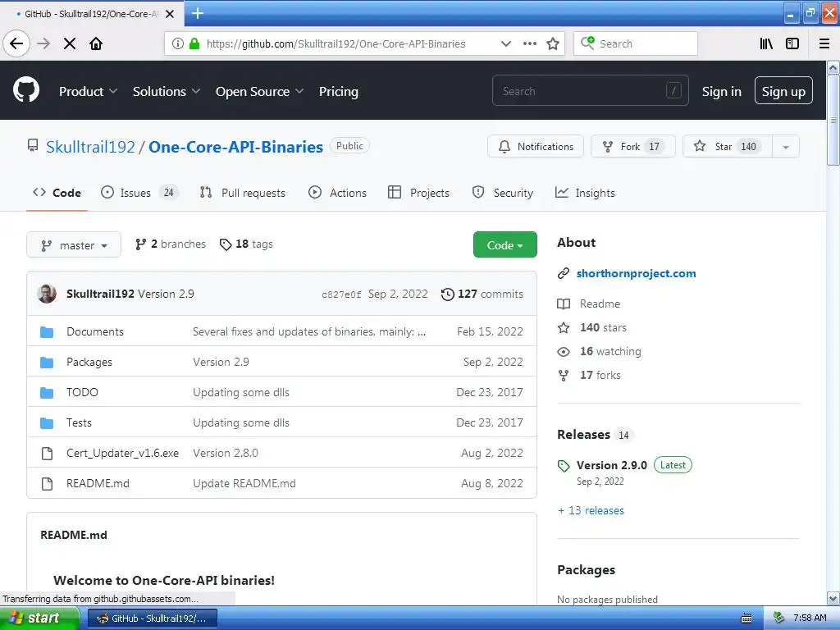Fork the repository with Fork button
This screenshot has height=630, width=840.
(633, 146)
